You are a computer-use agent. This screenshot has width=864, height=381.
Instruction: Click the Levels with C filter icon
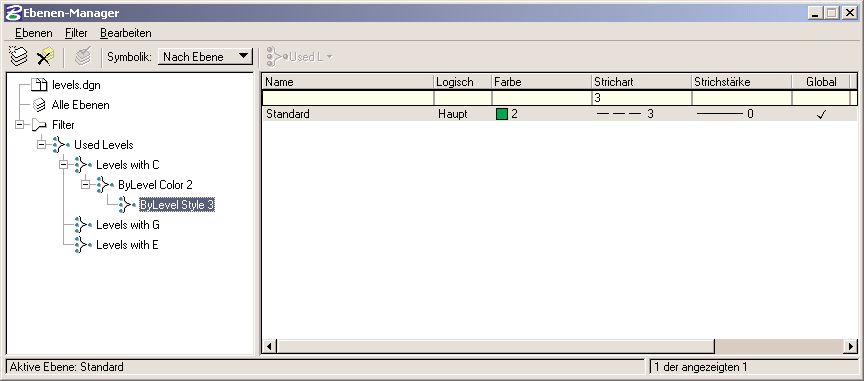(x=83, y=164)
